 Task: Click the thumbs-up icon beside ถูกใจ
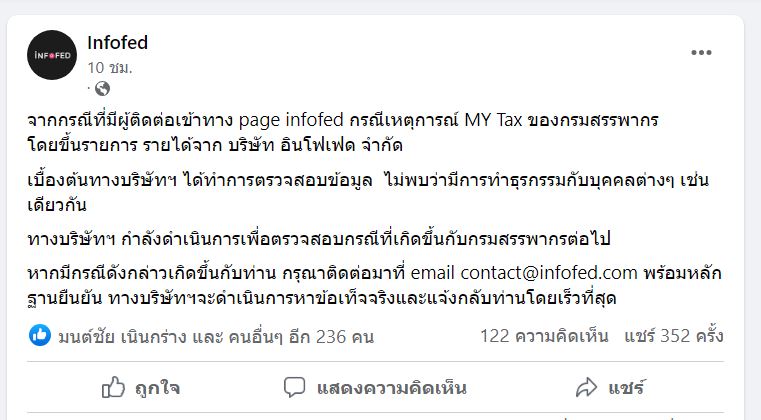point(114,386)
